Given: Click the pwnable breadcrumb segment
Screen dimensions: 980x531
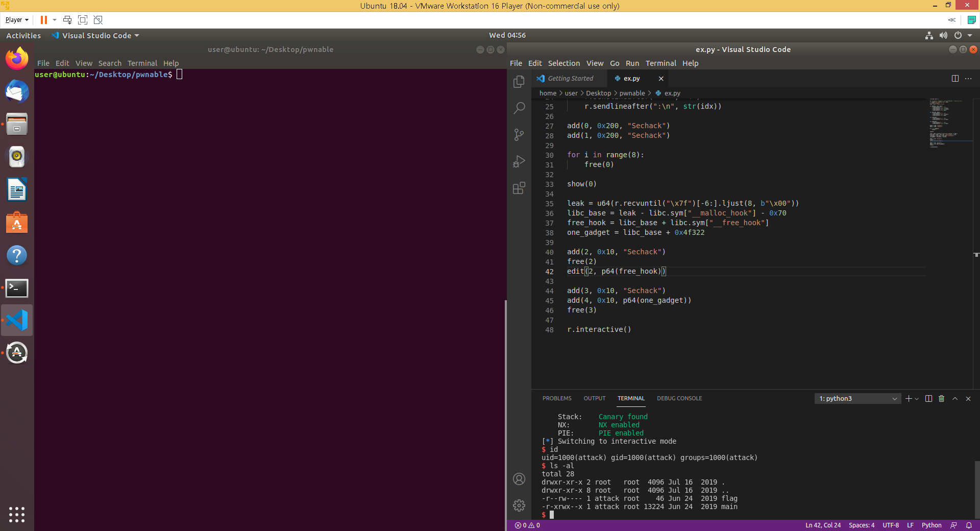Looking at the screenshot, I should (x=632, y=93).
